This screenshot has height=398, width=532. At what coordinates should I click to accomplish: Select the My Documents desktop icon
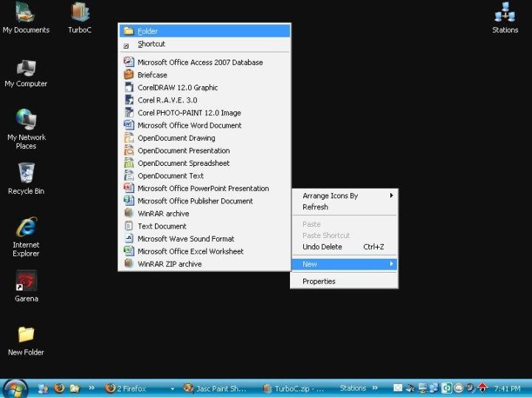(26, 18)
